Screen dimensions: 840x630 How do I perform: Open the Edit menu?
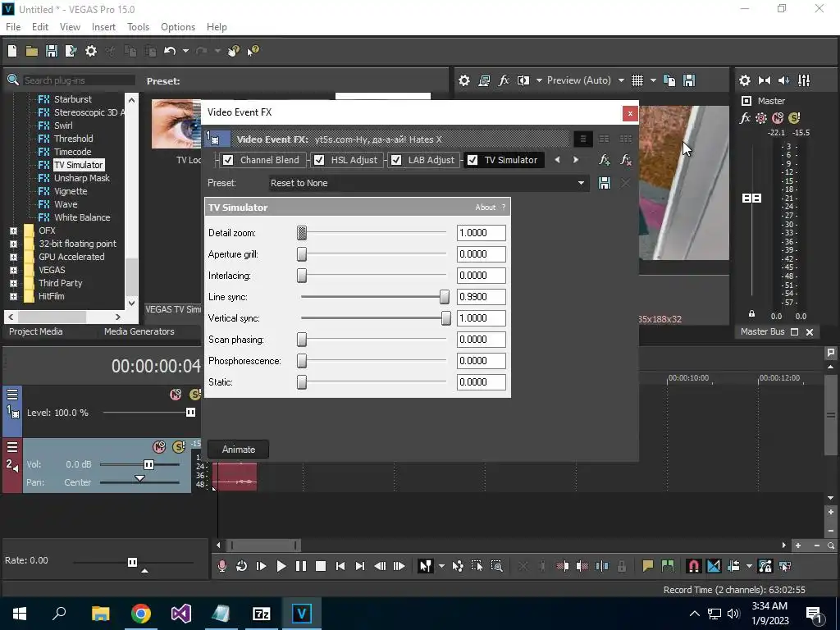40,27
